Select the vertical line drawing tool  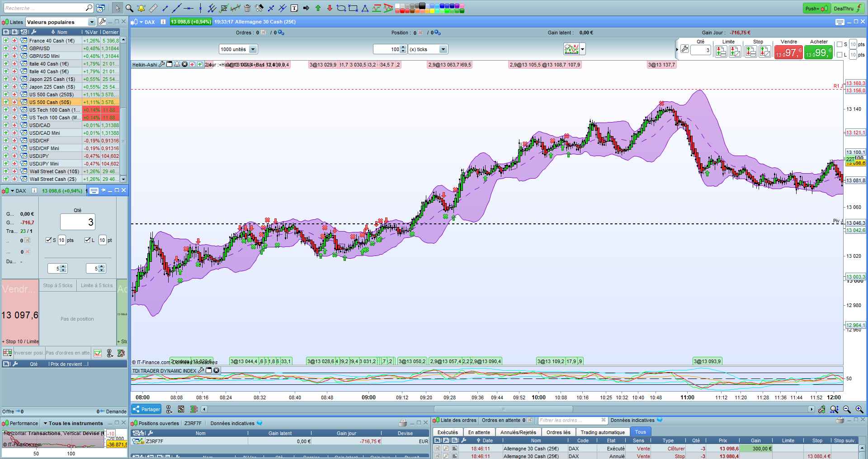point(200,8)
